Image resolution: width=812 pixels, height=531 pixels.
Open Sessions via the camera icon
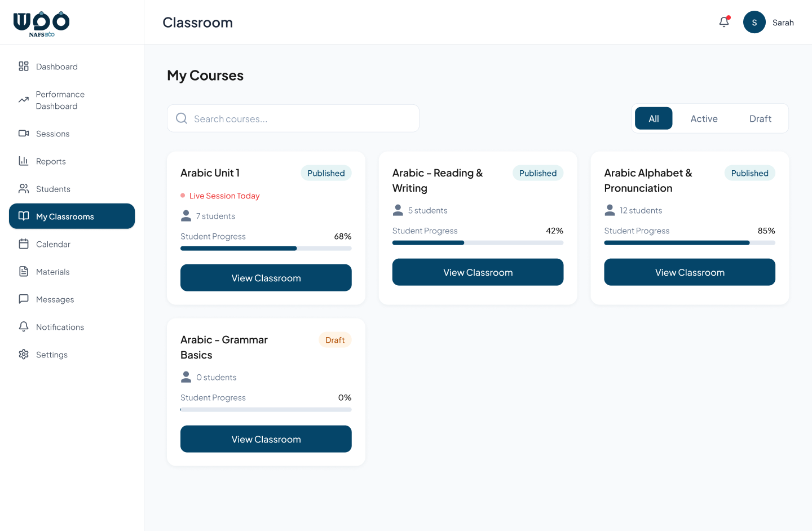(23, 133)
